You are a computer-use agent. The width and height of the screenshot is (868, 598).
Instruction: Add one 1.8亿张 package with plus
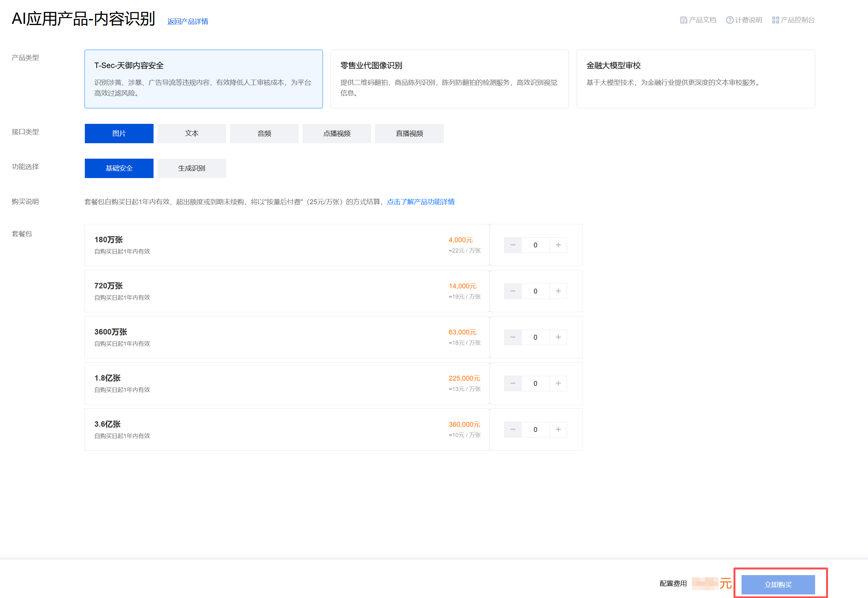click(x=558, y=383)
